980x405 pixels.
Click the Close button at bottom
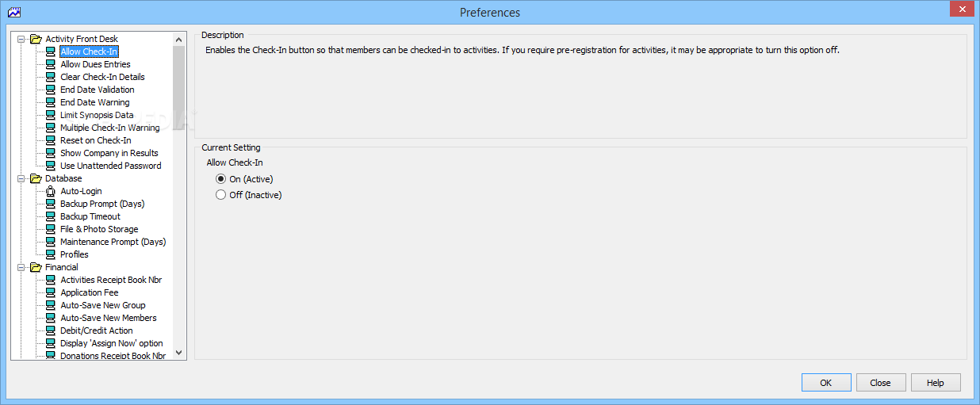click(x=881, y=383)
